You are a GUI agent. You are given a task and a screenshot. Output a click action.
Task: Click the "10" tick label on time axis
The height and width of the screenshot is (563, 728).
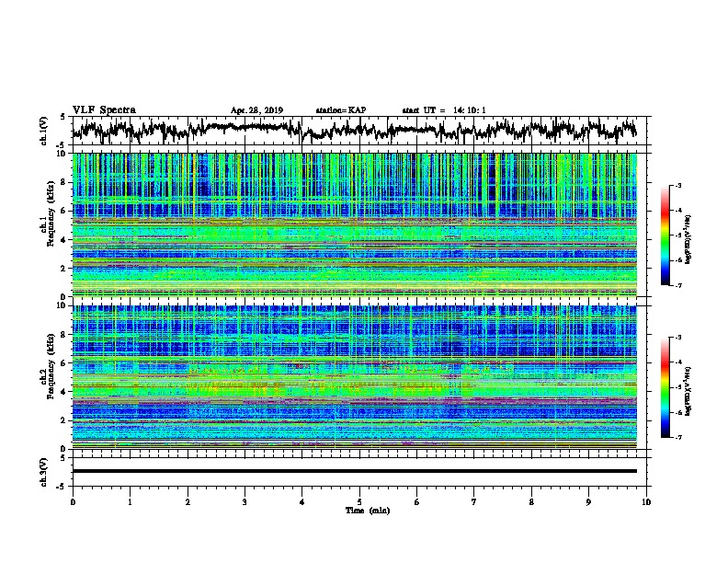pyautogui.click(x=646, y=502)
